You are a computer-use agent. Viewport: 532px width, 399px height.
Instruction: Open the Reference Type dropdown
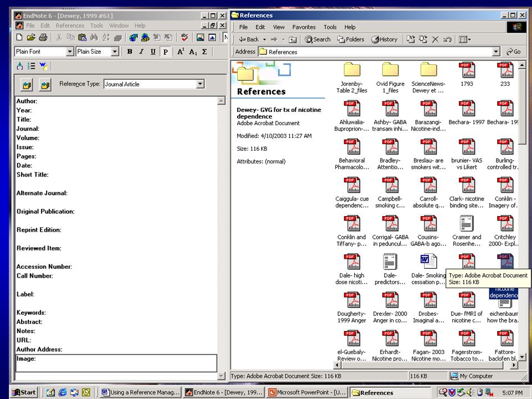point(201,84)
